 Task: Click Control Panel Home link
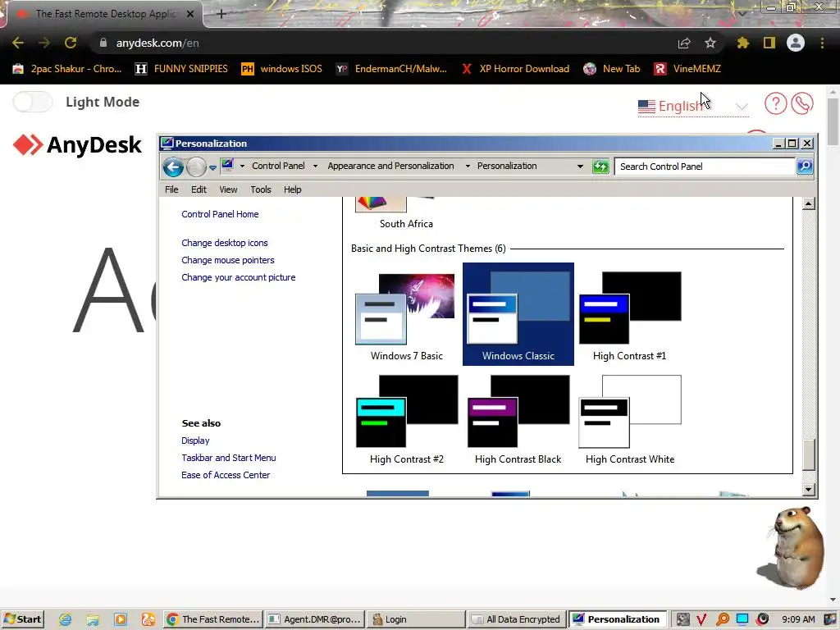220,214
